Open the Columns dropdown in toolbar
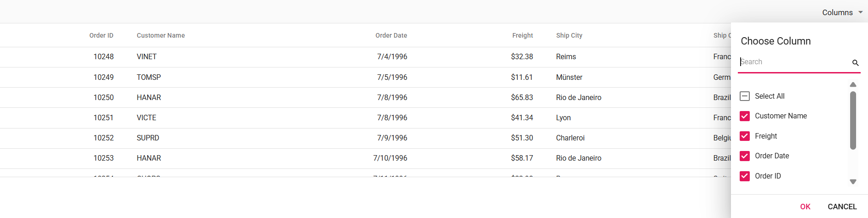Image resolution: width=868 pixels, height=218 pixels. (x=837, y=12)
